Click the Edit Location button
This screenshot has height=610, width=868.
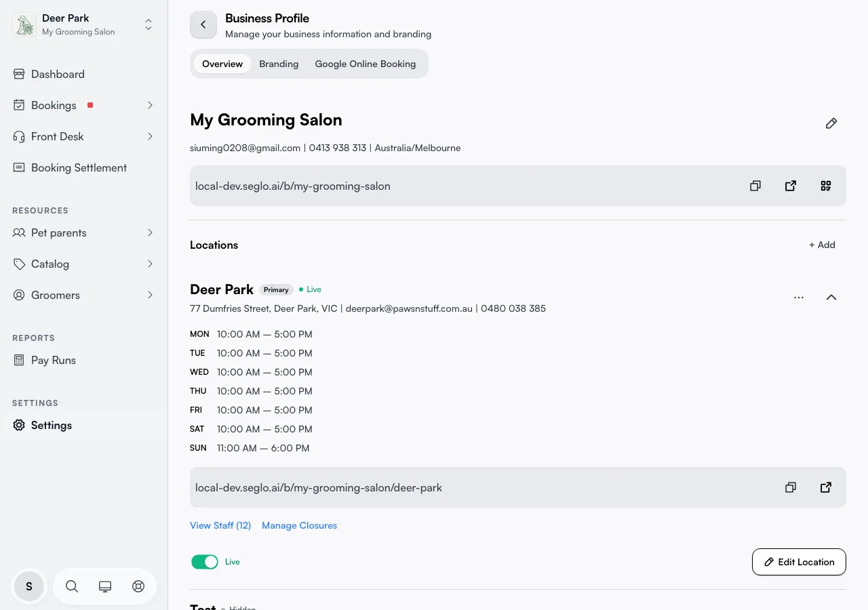[x=799, y=562]
